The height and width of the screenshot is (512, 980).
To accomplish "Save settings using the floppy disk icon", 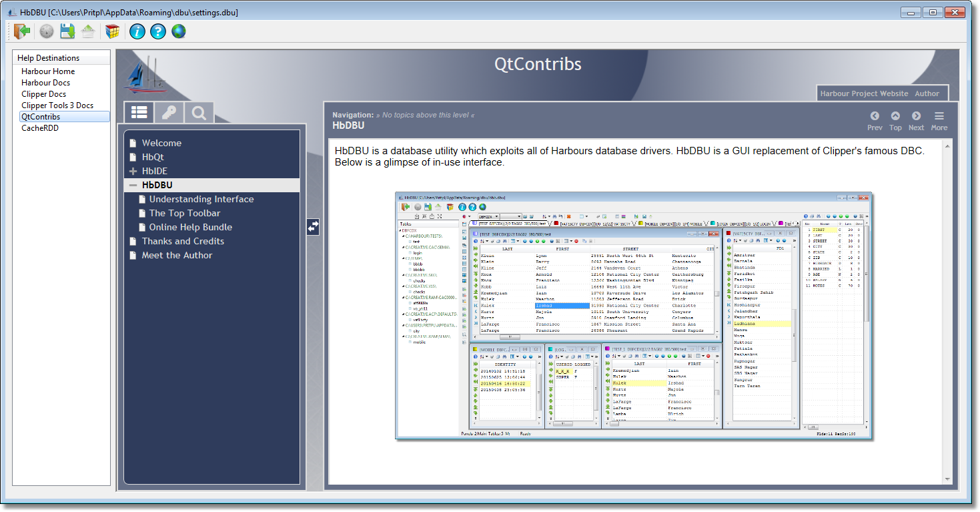I will pyautogui.click(x=67, y=31).
